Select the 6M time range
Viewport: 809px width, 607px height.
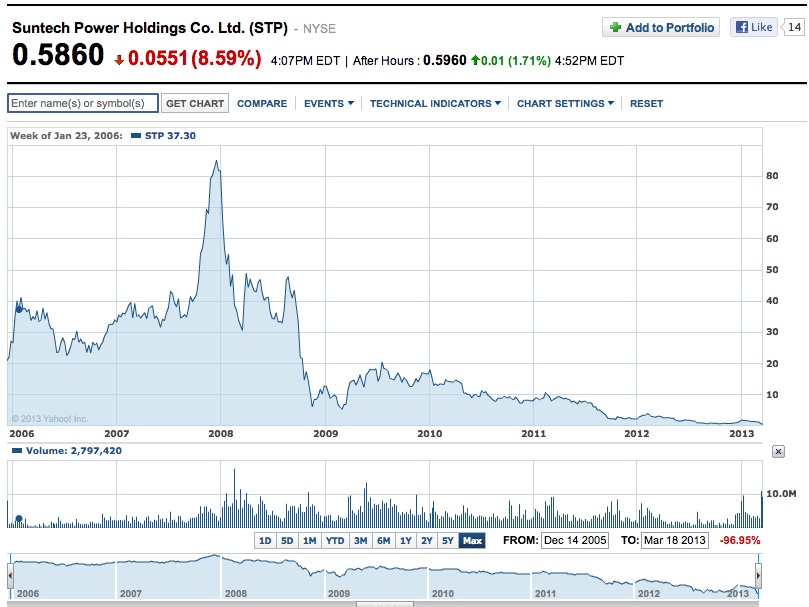tap(383, 541)
